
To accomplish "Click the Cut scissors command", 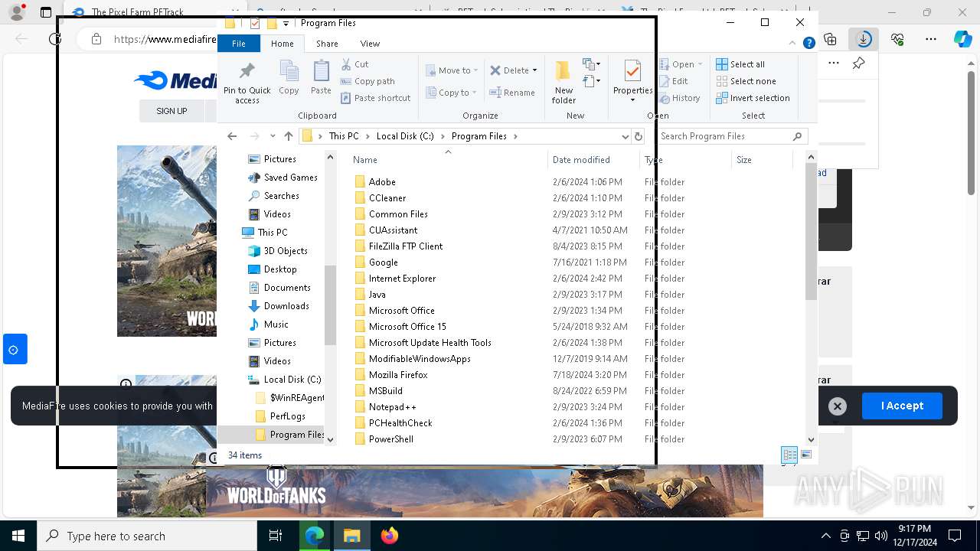I will click(x=354, y=64).
